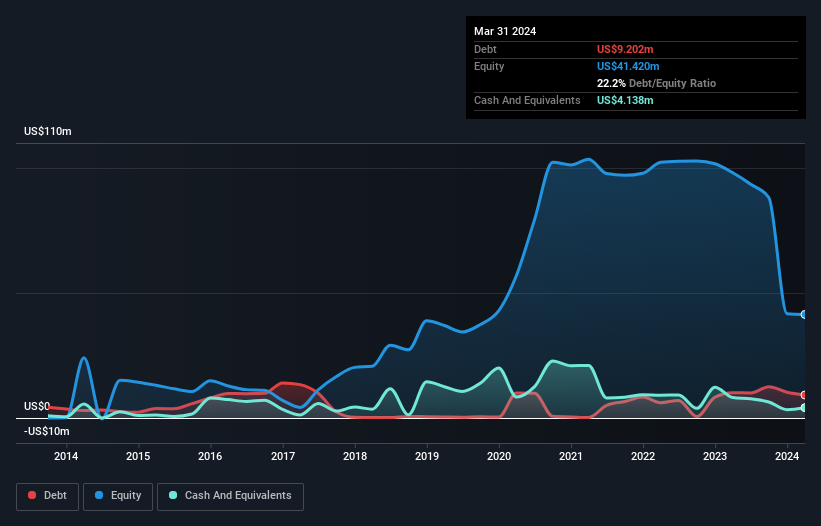Click the Mar 31 2024 tooltip date
821x526 pixels.
coord(505,31)
